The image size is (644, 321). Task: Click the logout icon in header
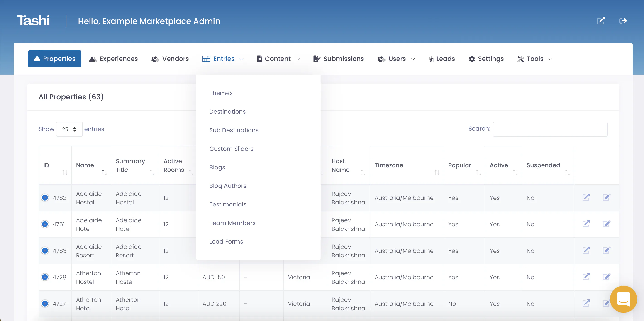(623, 21)
